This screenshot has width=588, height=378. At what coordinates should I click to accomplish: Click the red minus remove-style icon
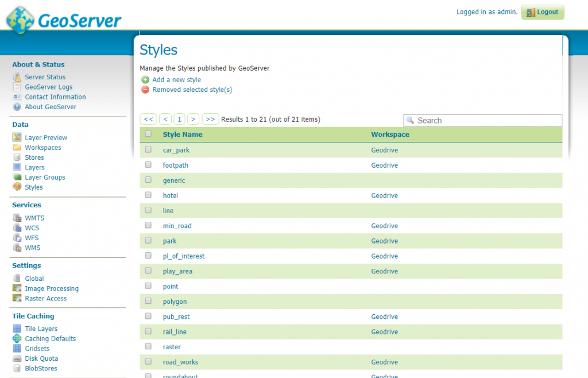point(145,90)
